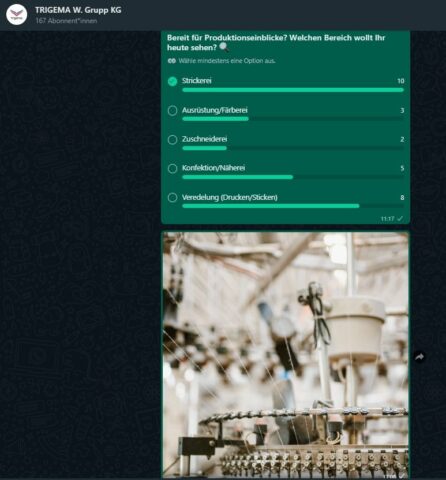Screen dimensions: 446x480
Task: Click the Strickerei vote count 10
Action: pos(401,81)
